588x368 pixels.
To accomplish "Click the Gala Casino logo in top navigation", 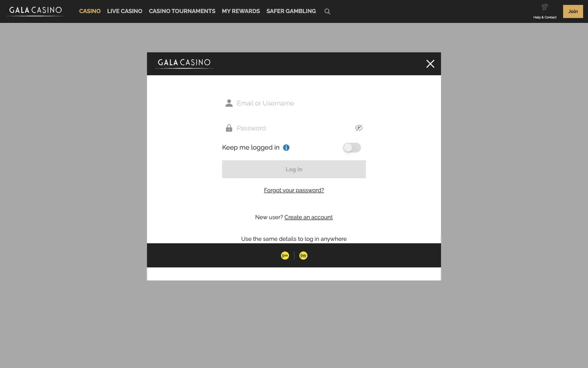I will tap(35, 11).
